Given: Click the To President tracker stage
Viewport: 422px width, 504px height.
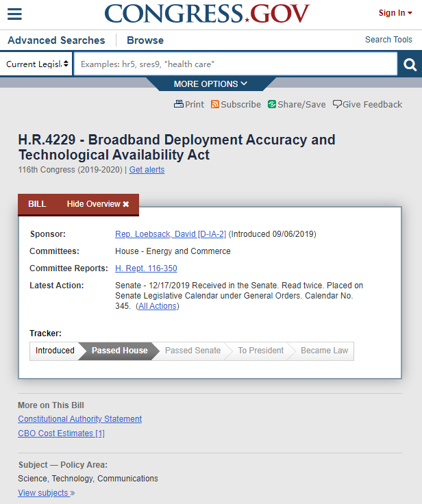Looking at the screenshot, I should (x=261, y=351).
